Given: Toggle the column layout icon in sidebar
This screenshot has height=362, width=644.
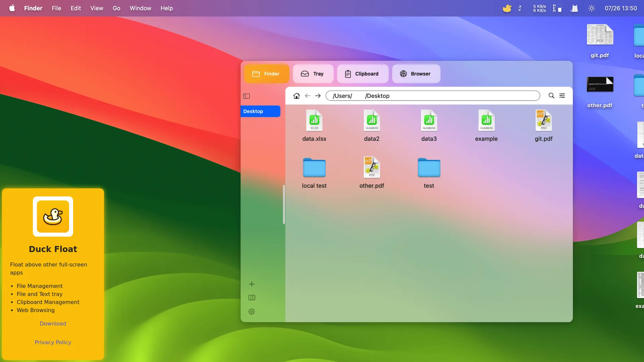Looking at the screenshot, I should pos(252,298).
